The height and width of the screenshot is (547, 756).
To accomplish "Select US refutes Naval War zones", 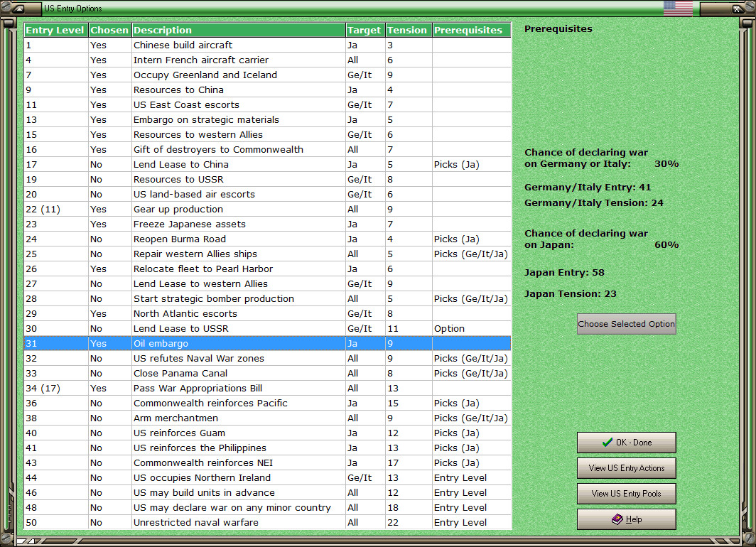I will click(268, 359).
